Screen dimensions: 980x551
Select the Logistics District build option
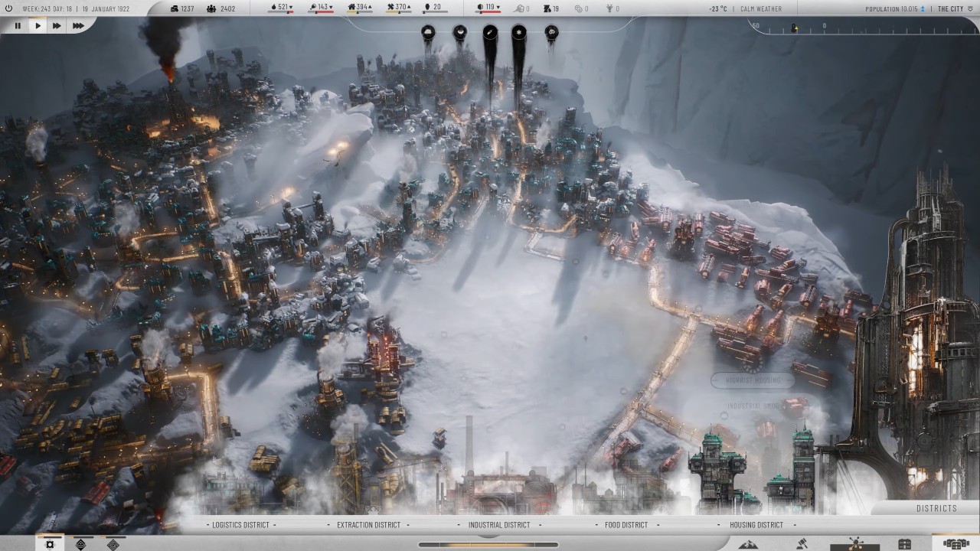tap(240, 525)
